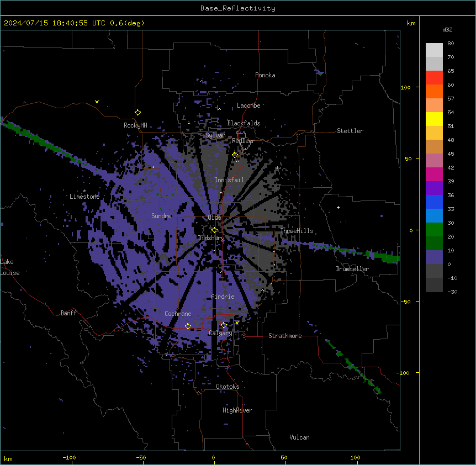476x465 pixels.
Task: Select the darkest grey -10 to -30 legend color
Action: (434, 285)
